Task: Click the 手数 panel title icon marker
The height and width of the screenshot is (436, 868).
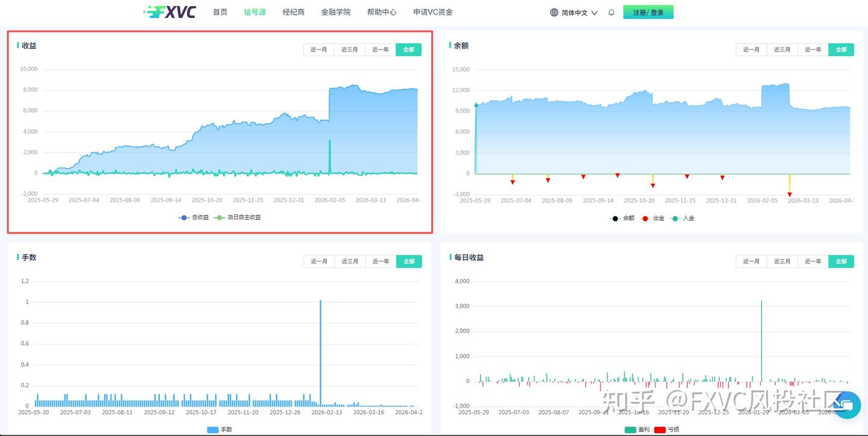Action: coord(19,257)
